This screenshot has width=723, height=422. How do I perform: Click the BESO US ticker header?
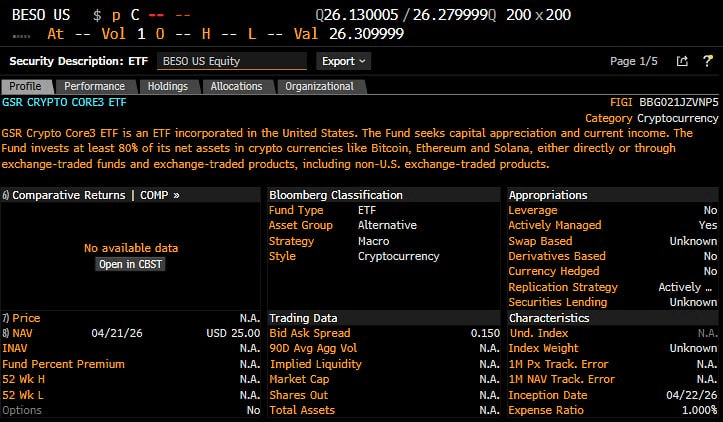pos(38,15)
